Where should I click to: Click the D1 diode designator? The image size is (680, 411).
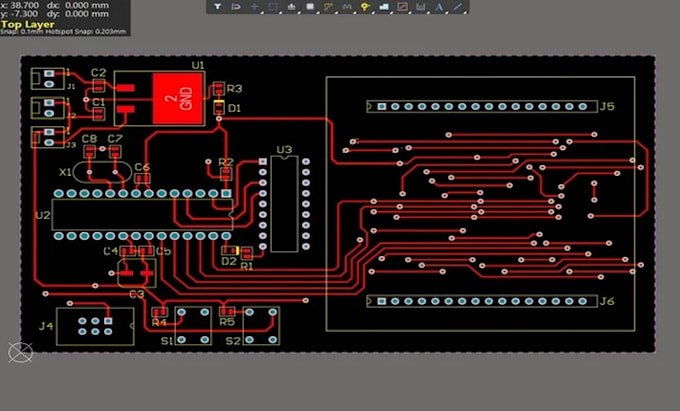234,108
